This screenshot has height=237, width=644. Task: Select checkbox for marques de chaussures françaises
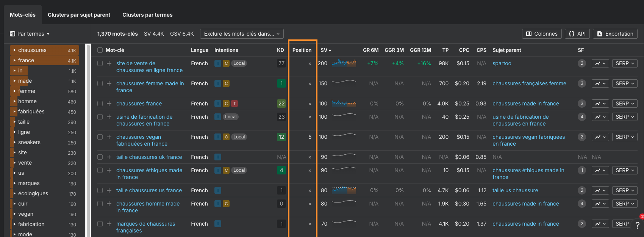100,224
